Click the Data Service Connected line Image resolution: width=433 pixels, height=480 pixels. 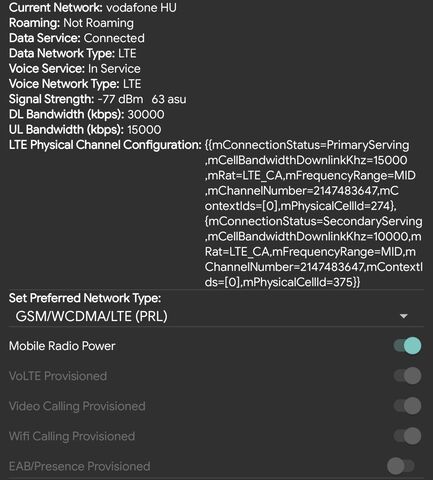(x=77, y=38)
